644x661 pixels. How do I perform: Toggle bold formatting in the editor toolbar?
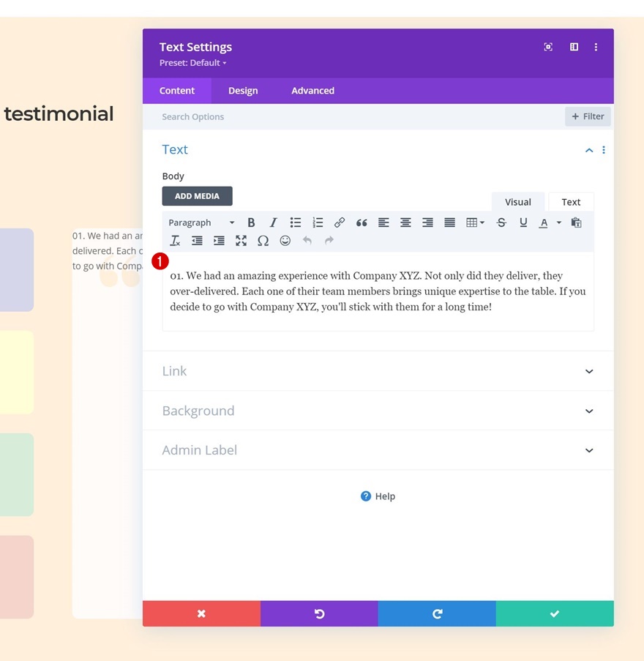coord(251,223)
